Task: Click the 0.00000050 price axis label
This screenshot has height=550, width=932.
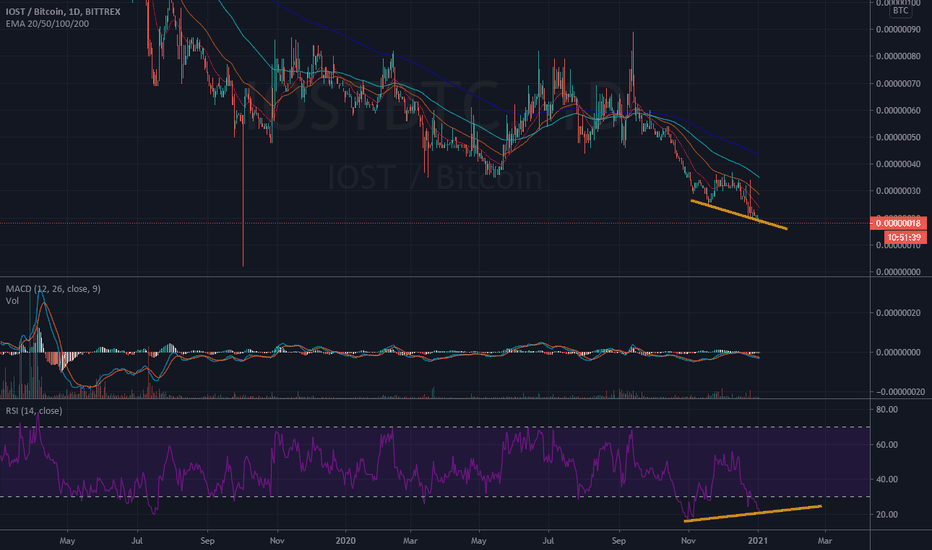Action: click(898, 137)
